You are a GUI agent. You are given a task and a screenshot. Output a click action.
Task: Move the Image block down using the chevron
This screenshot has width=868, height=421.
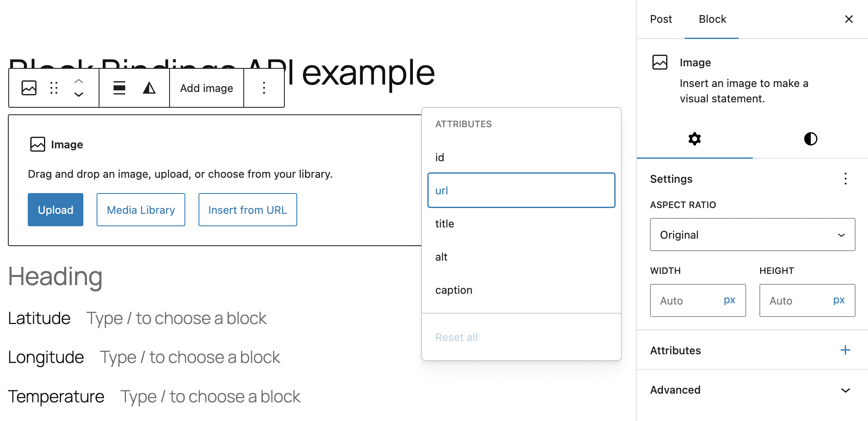pyautogui.click(x=78, y=95)
